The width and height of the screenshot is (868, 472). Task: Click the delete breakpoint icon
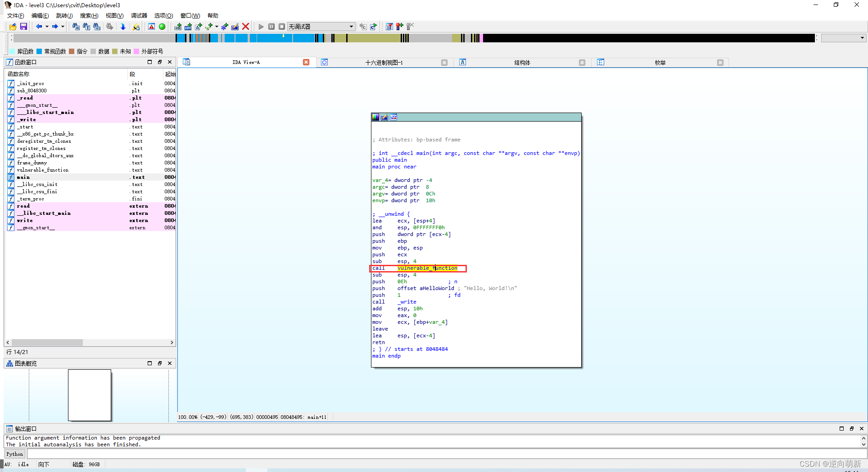coord(410,27)
